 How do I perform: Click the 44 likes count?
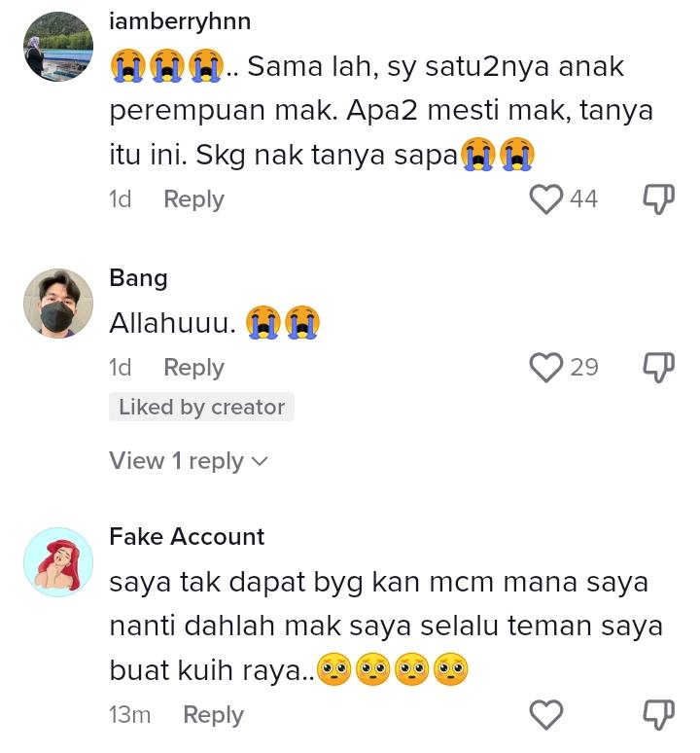coord(583,198)
